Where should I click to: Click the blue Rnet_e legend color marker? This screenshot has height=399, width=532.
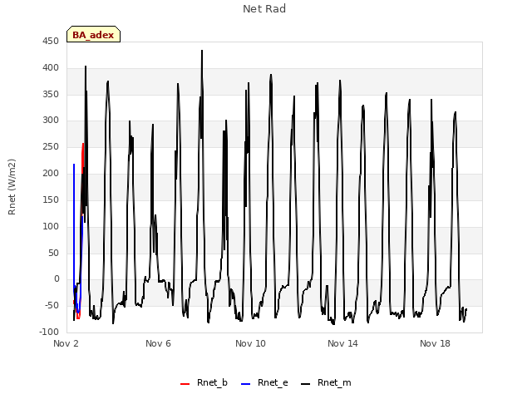click(245, 384)
